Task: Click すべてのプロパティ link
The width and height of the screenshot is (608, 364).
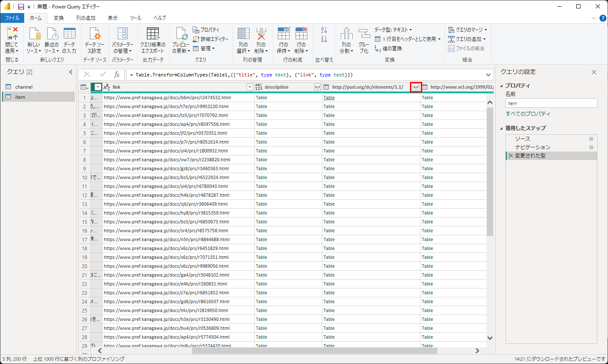Action: tap(528, 114)
